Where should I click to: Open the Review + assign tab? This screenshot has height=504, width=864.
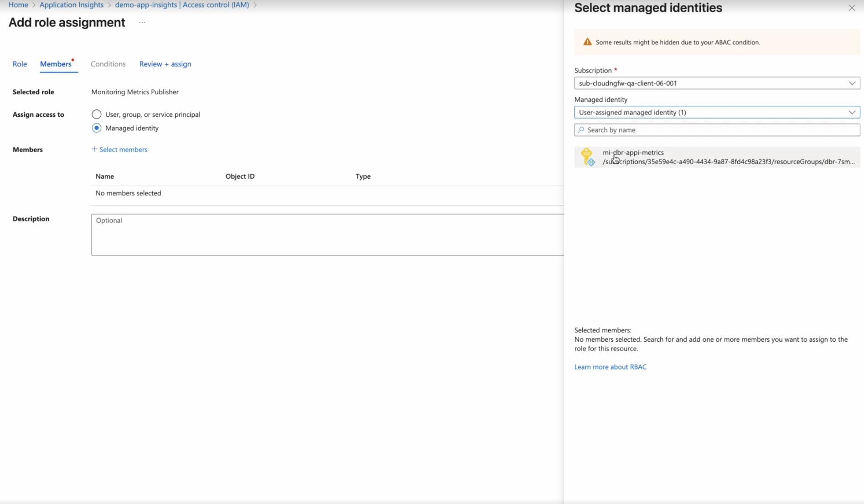click(165, 64)
